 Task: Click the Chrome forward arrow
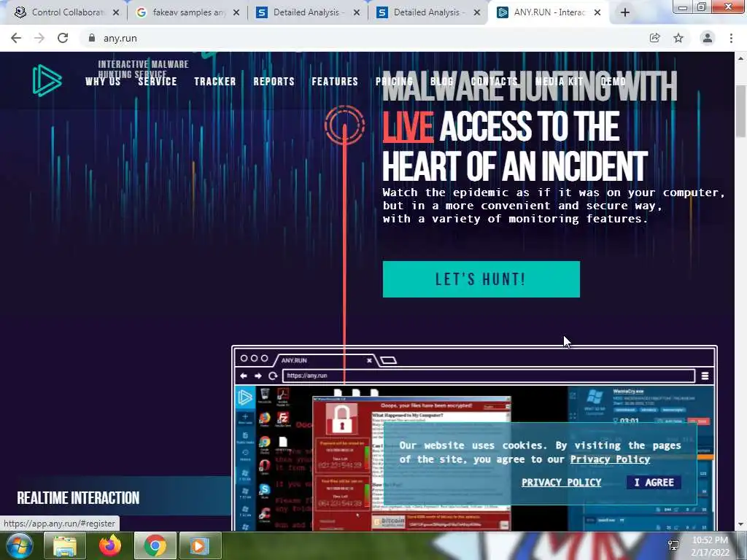click(x=39, y=38)
